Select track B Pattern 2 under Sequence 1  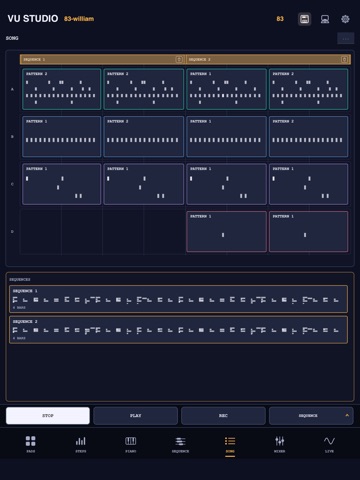point(144,137)
